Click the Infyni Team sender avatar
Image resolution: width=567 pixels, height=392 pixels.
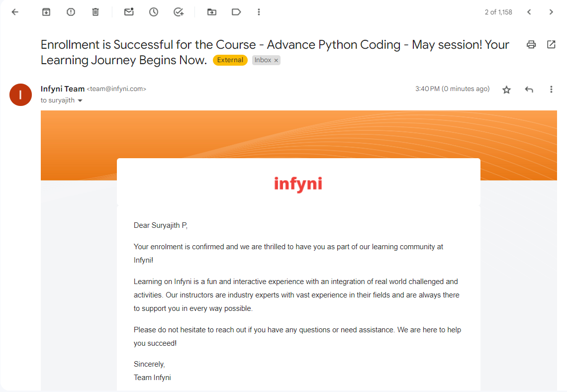pos(20,95)
